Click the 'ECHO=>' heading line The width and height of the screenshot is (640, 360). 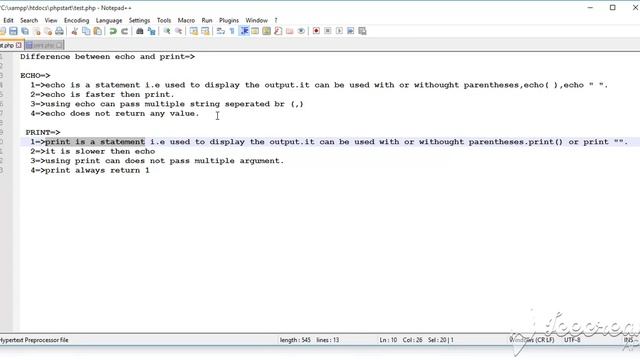click(x=35, y=76)
